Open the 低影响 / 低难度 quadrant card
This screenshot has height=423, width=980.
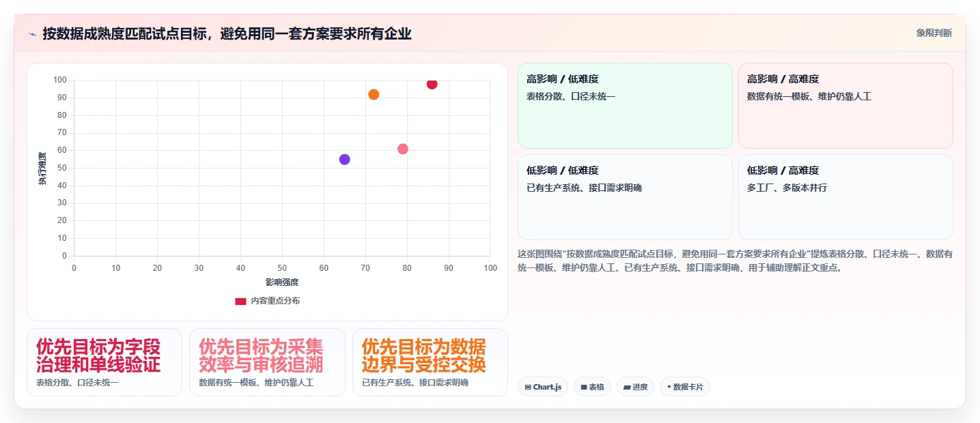(625, 197)
